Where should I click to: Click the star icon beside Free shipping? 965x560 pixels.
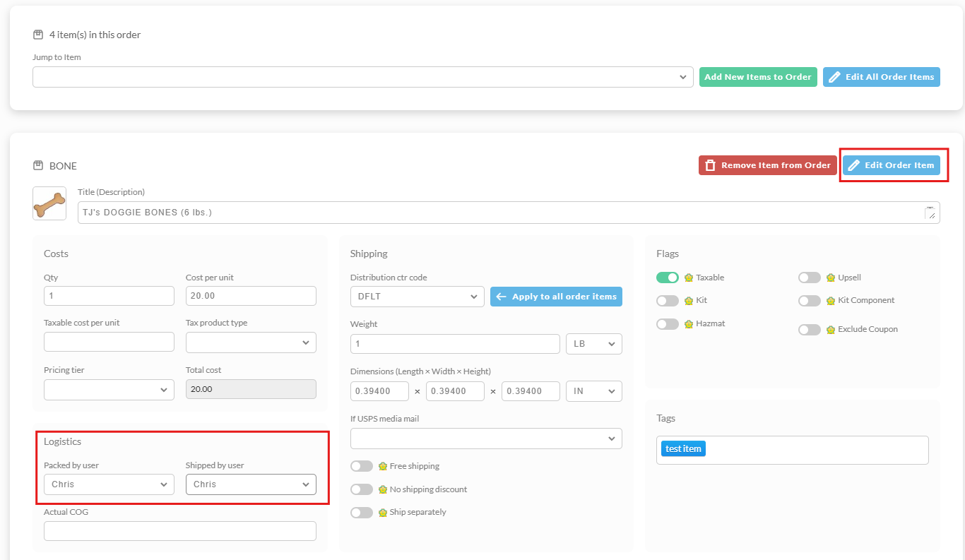coord(383,466)
